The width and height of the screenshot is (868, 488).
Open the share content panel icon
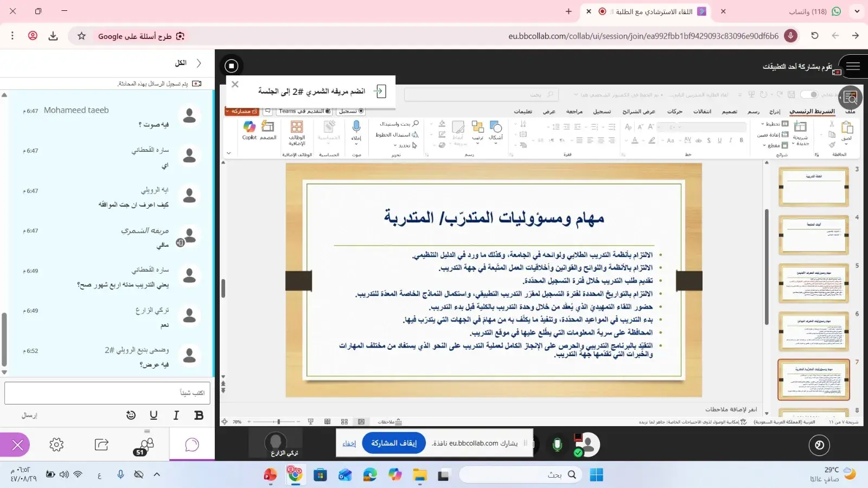101,445
